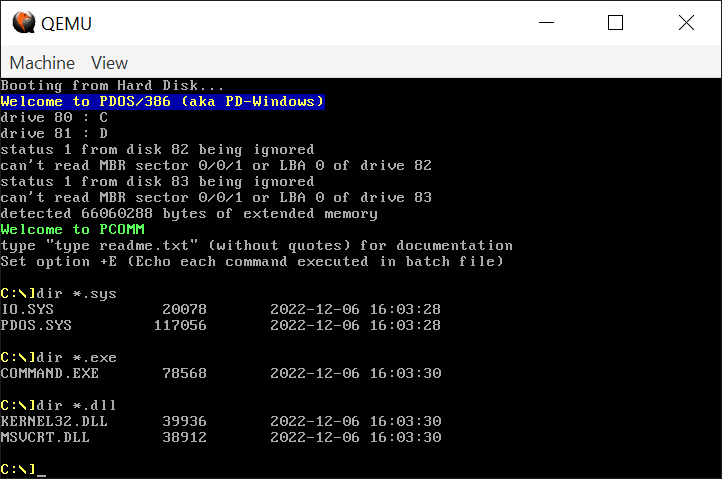Click the 'dir *.sys' command line
Image resolution: width=722 pixels, height=479 pixels.
coord(58,293)
